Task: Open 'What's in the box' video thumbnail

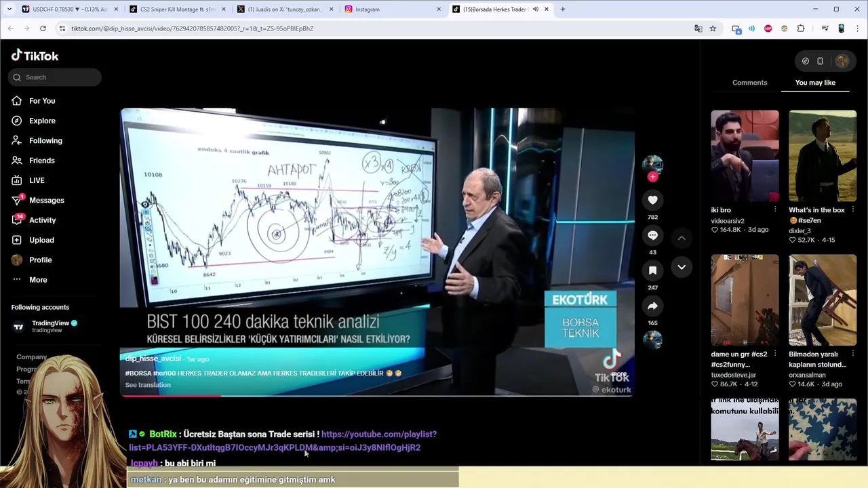Action: click(x=823, y=156)
